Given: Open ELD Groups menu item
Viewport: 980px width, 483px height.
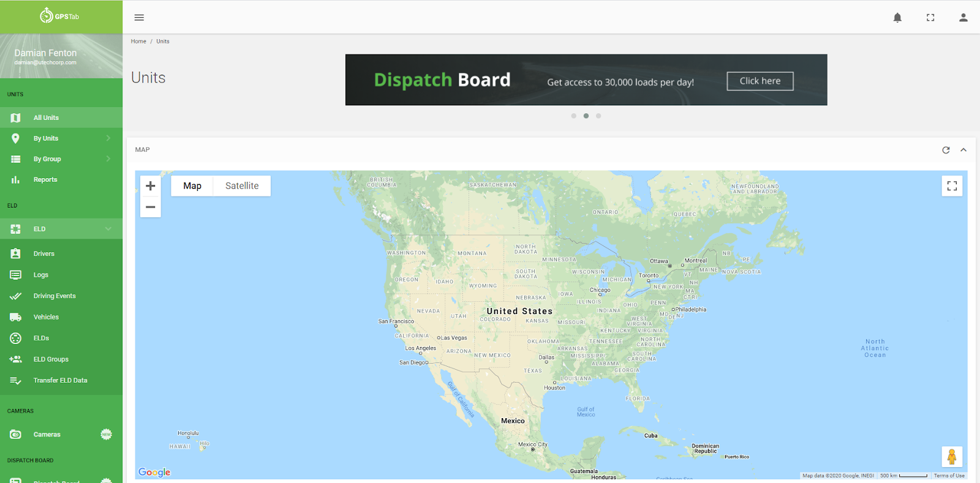Looking at the screenshot, I should pos(61,359).
